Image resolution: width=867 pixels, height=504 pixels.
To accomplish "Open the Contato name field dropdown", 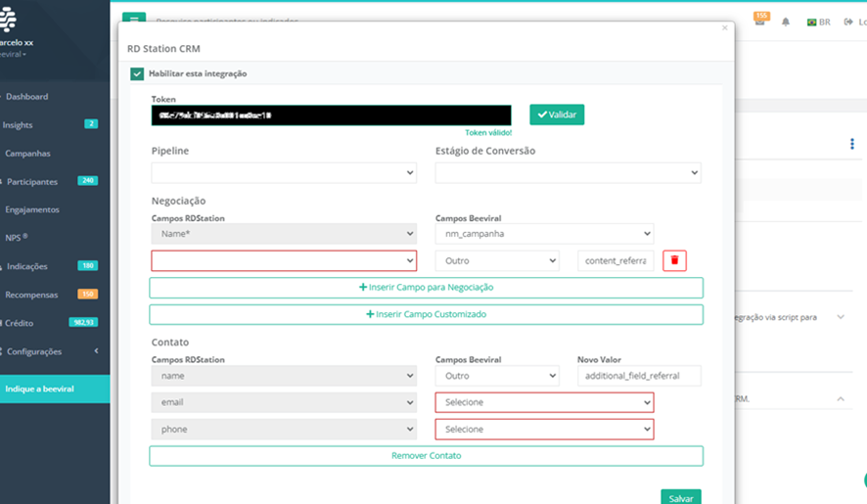I will [284, 376].
